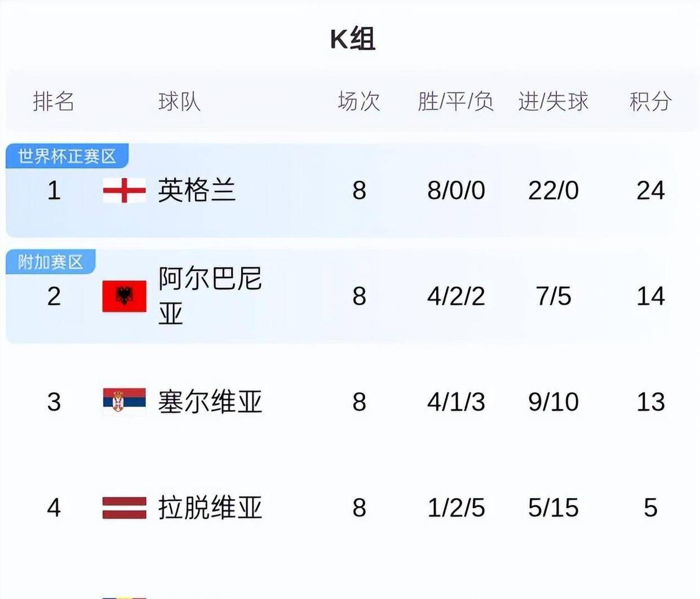Viewport: 700px width, 599px height.
Task: Click the Serbian eagle crest on the flag
Action: pos(118,400)
